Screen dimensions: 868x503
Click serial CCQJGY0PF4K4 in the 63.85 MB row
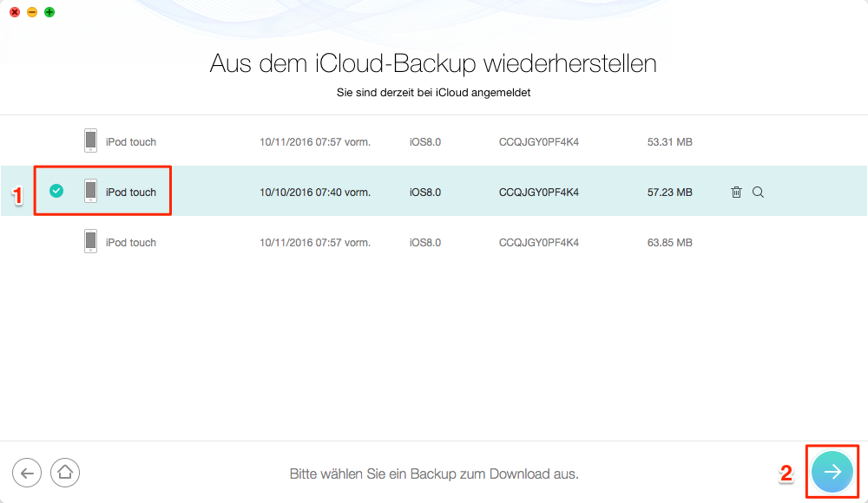point(539,243)
